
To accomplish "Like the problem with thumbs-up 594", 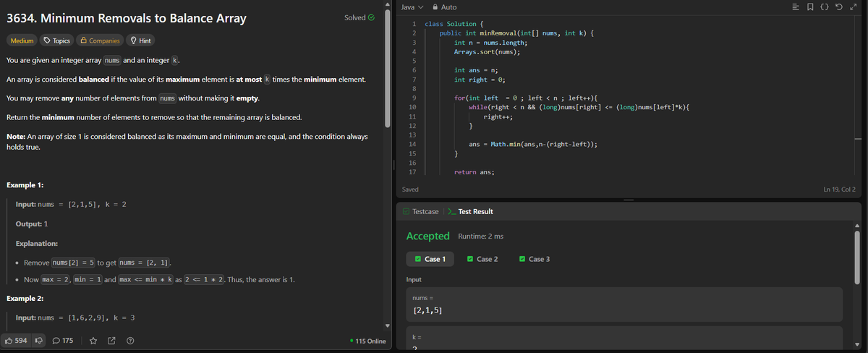I will [x=17, y=340].
